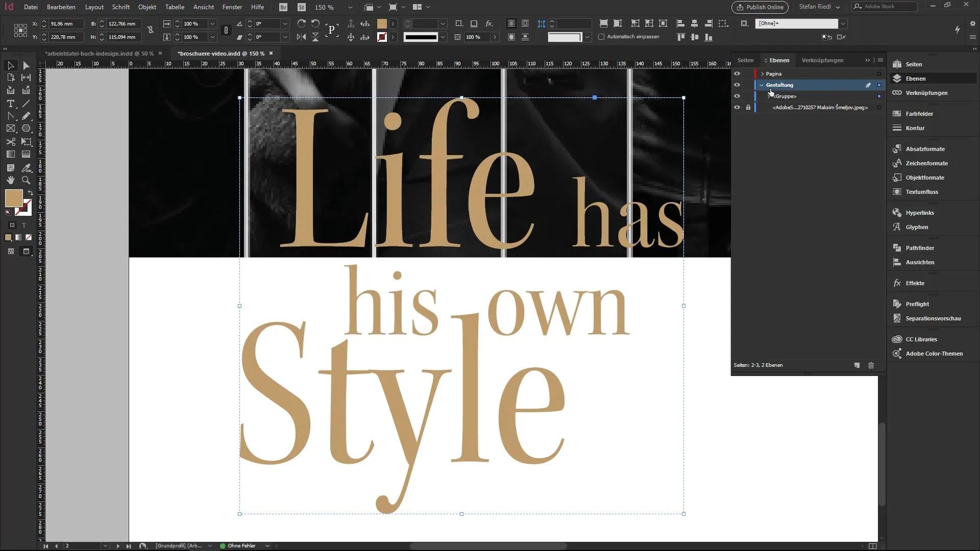Click Publish Online button

[x=760, y=7]
